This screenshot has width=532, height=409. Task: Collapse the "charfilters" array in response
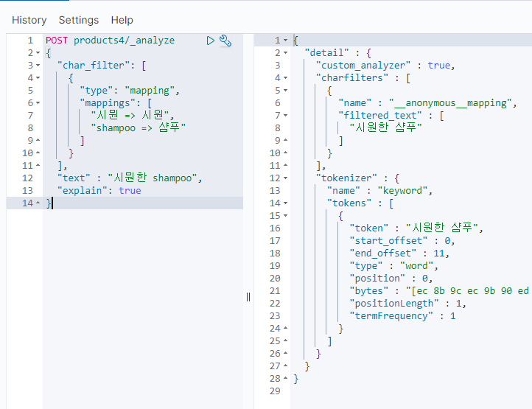coord(285,78)
